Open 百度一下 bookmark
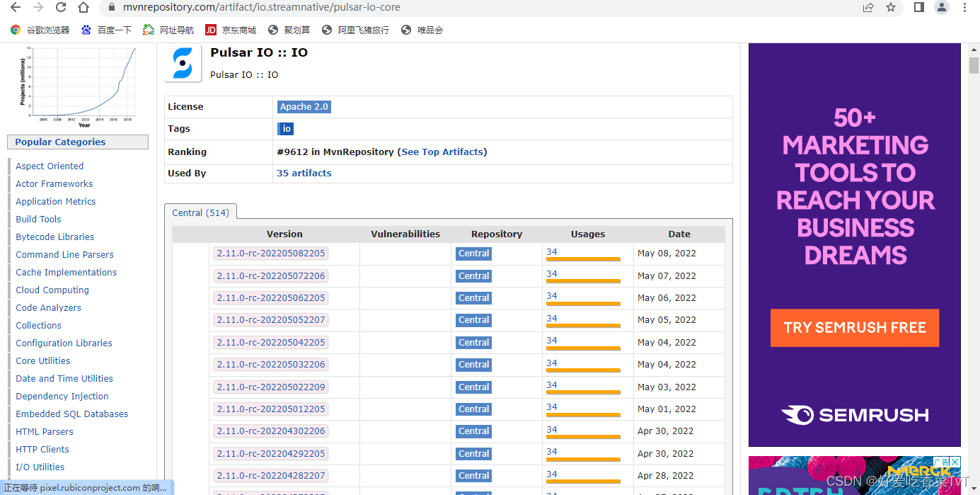Viewport: 980px width, 495px height. coord(106,30)
